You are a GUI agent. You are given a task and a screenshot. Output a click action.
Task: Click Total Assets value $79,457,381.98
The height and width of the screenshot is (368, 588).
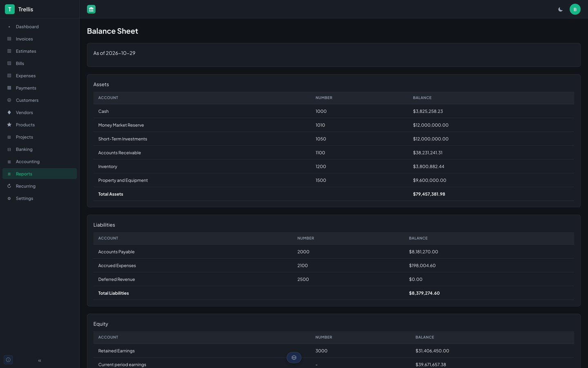tap(429, 194)
